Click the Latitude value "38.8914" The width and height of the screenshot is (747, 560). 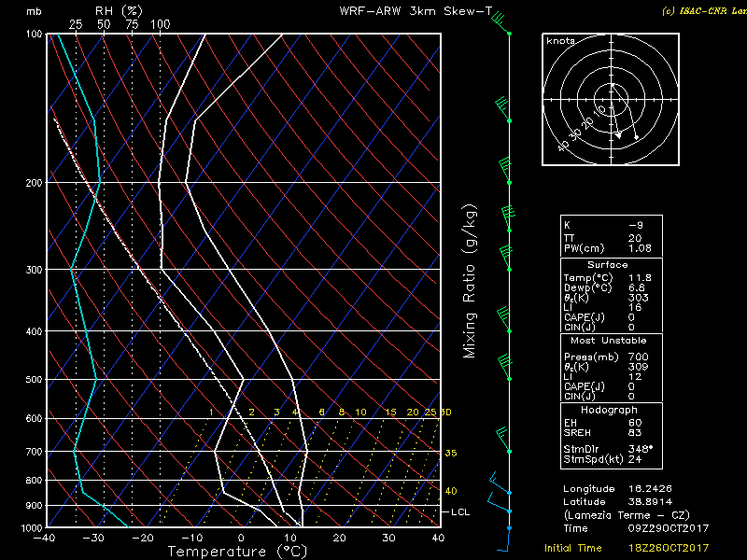650,501
